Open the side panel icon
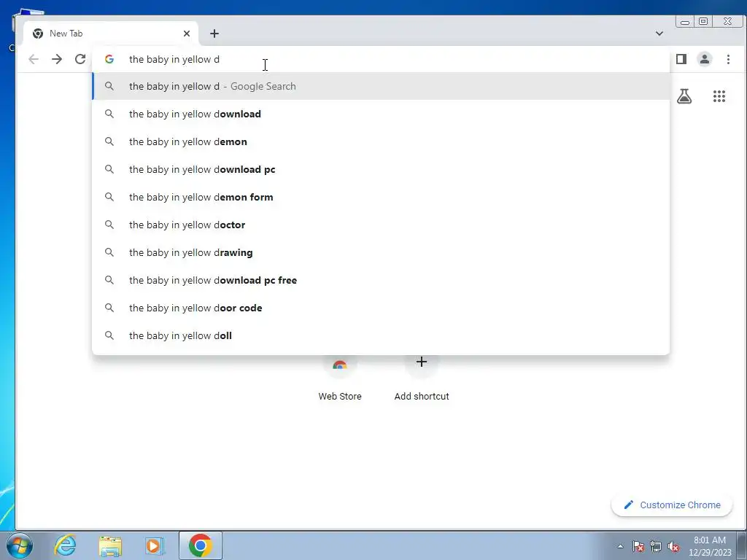Screen dimensions: 747x560 pyautogui.click(x=681, y=59)
